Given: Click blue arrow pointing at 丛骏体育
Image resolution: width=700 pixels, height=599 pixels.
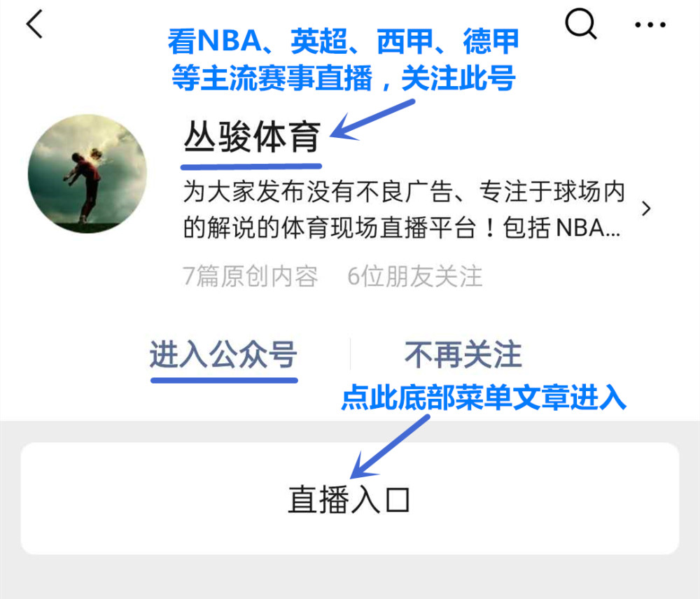Looking at the screenshot, I should tap(373, 120).
